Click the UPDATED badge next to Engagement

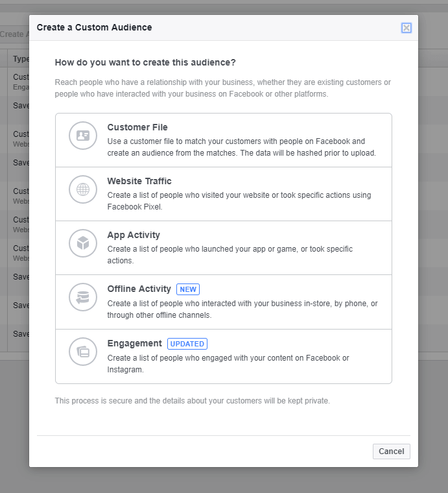pos(187,344)
